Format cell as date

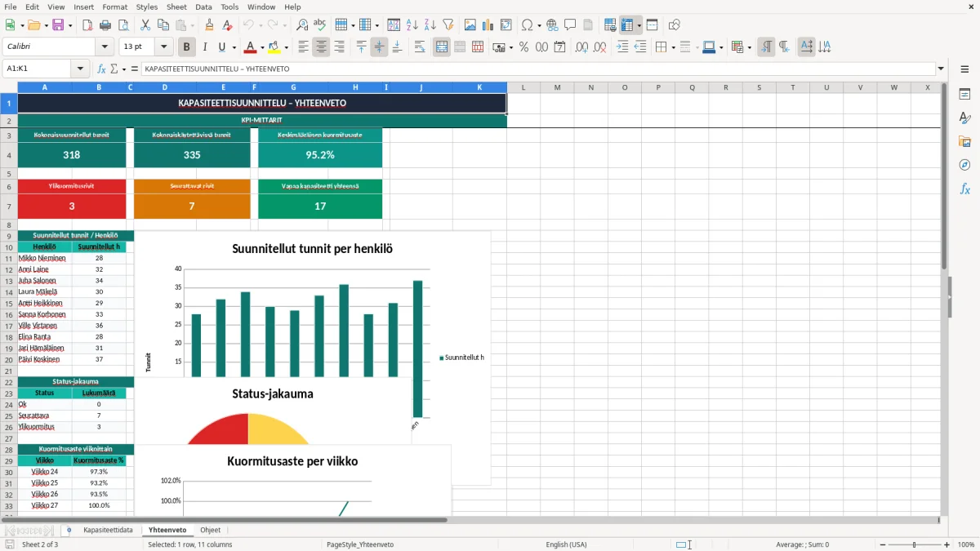[559, 47]
